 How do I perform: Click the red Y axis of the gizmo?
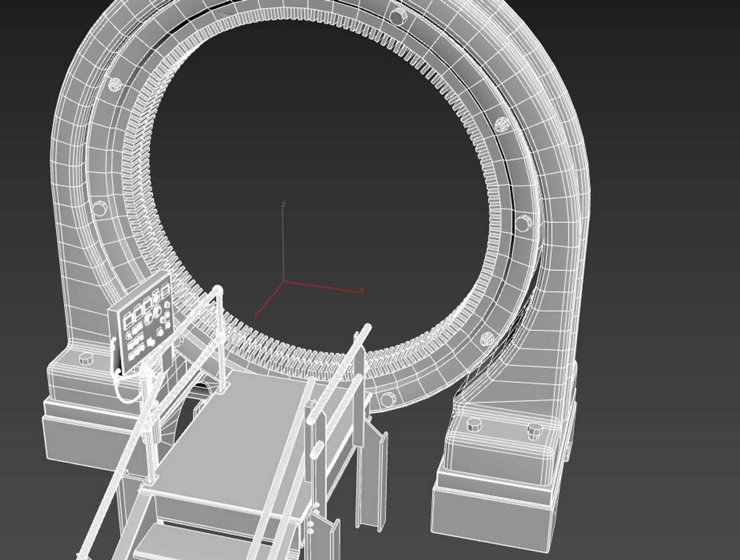tap(324, 286)
